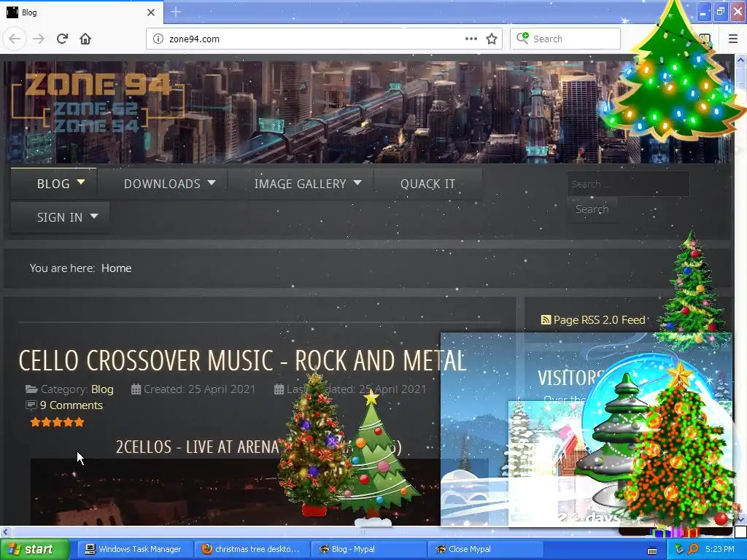Click the magnifier tray icon
747x560 pixels.
(693, 550)
